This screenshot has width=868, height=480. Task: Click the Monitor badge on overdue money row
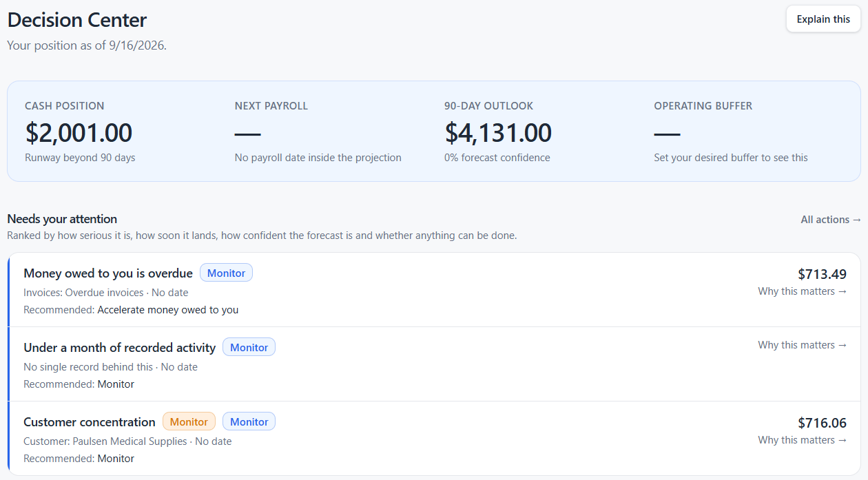coord(227,273)
